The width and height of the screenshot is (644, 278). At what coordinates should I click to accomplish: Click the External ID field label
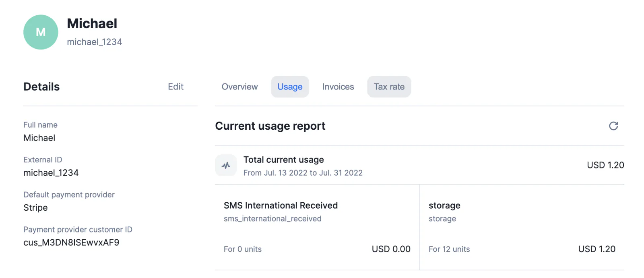(43, 160)
